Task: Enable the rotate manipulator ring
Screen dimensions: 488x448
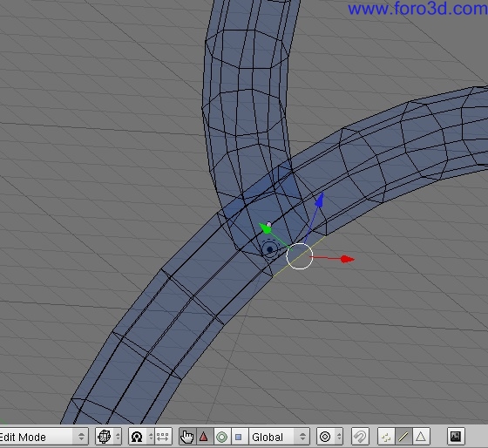Action: (x=221, y=437)
